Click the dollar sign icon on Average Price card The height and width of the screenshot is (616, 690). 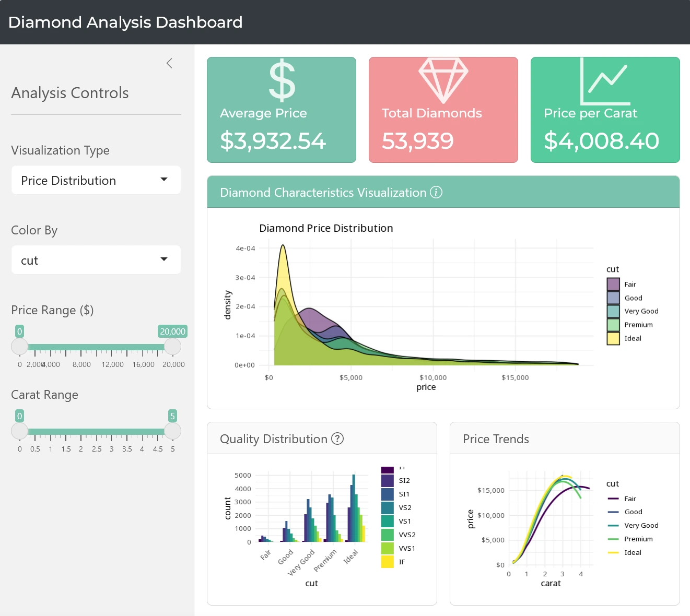tap(282, 80)
